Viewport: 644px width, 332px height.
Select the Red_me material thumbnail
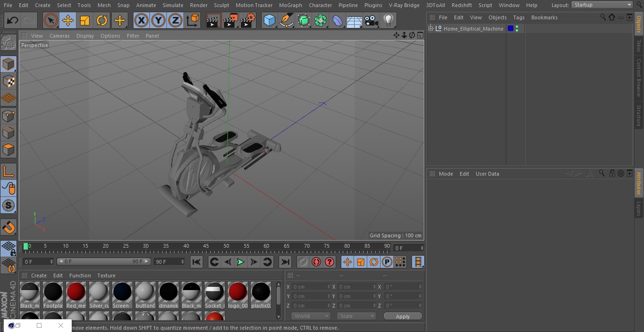click(x=76, y=295)
